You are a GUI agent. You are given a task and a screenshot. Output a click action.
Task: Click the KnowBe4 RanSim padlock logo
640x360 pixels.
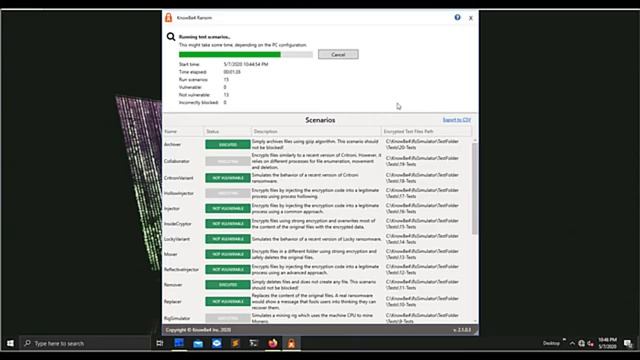pos(169,18)
